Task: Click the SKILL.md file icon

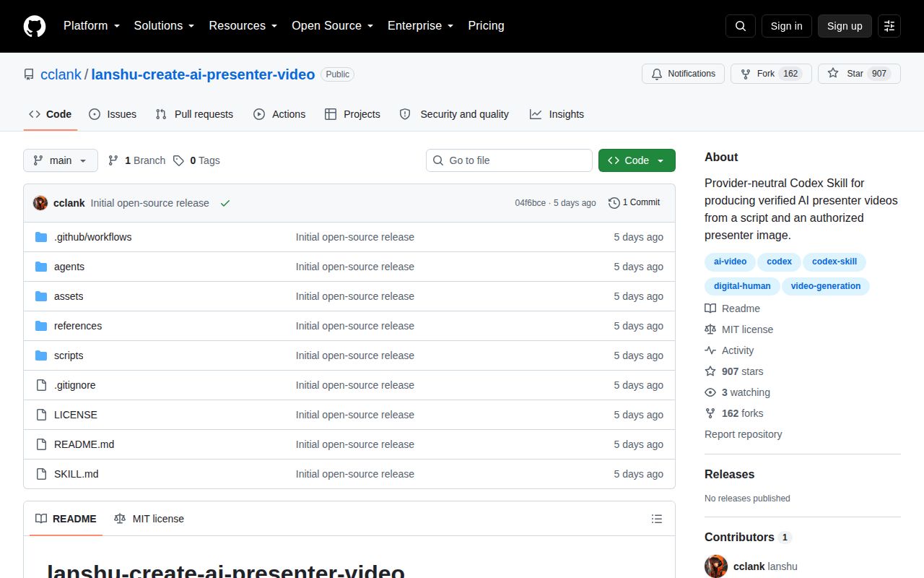Action: click(41, 474)
